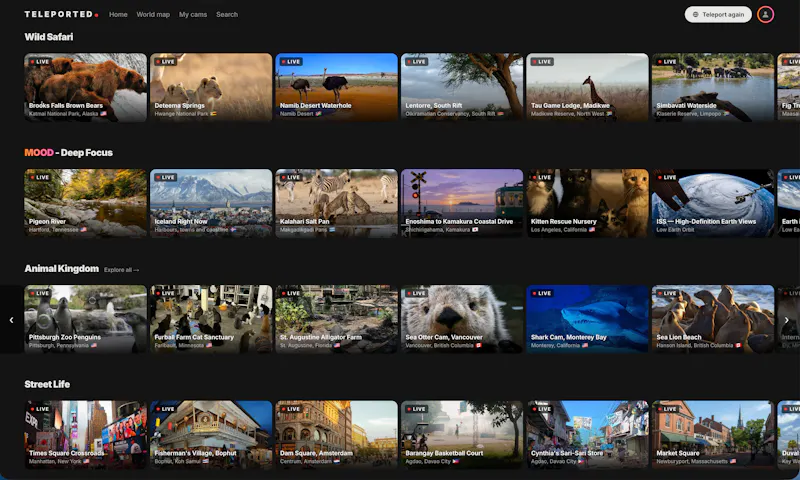This screenshot has width=800, height=480.
Task: Open Fisherman's Village, Bophut cam
Action: 211,435
